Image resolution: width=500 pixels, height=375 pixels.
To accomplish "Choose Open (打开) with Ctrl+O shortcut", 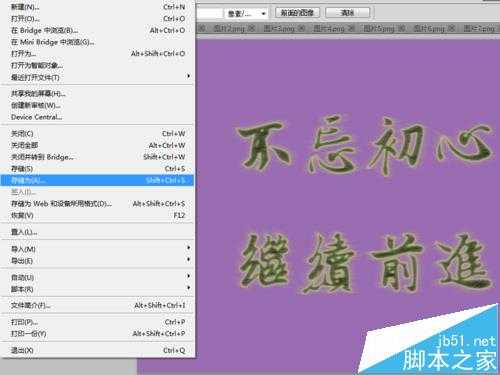I will [x=97, y=18].
